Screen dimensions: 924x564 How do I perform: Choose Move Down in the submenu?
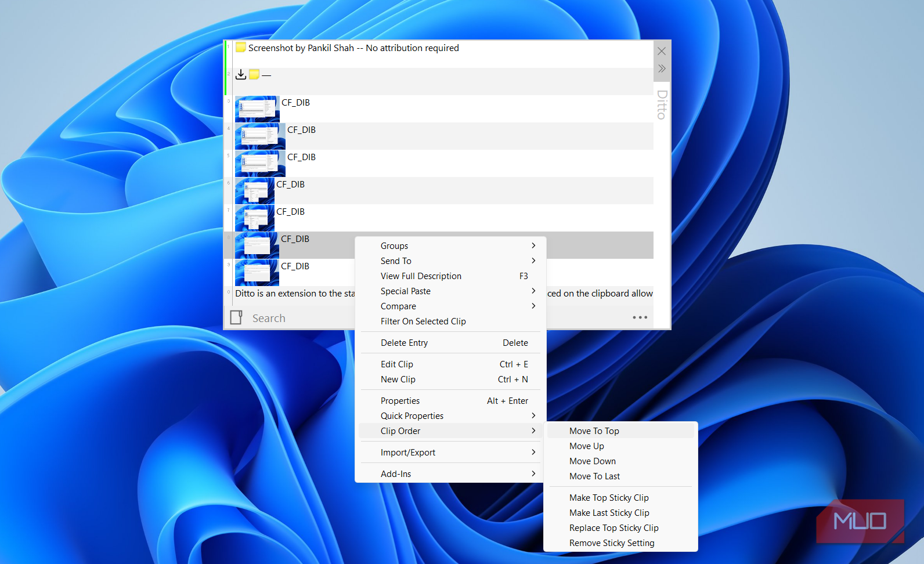click(x=620, y=461)
